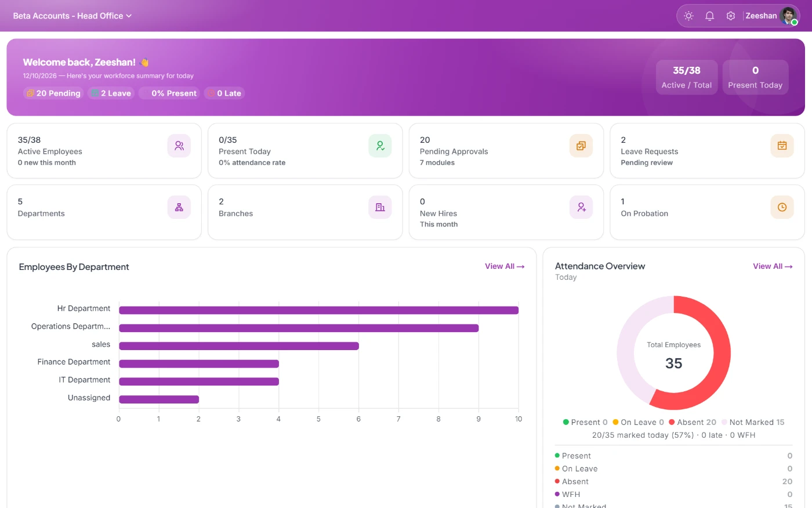
Task: Click Zeeshan's profile avatar
Action: click(x=788, y=16)
